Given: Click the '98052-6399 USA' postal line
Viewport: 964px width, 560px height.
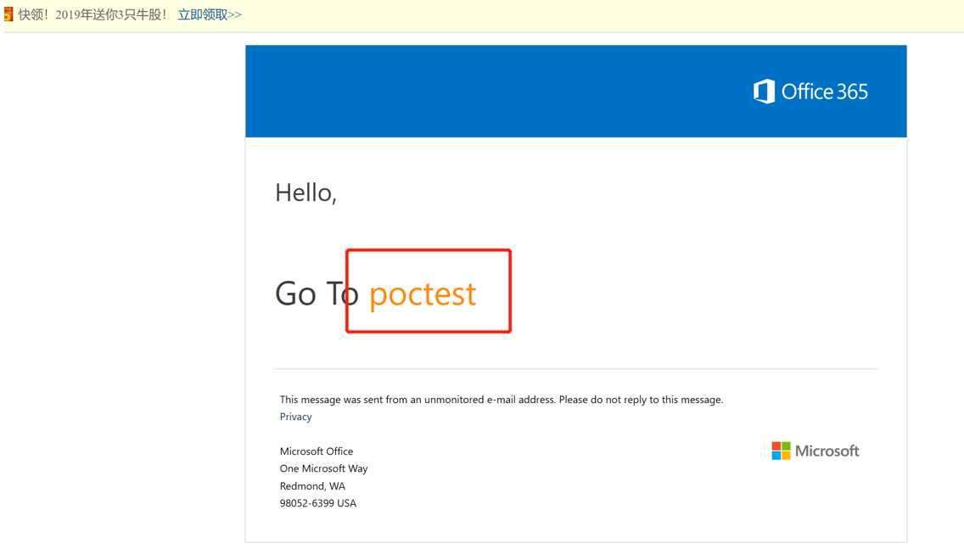Looking at the screenshot, I should pos(318,503).
